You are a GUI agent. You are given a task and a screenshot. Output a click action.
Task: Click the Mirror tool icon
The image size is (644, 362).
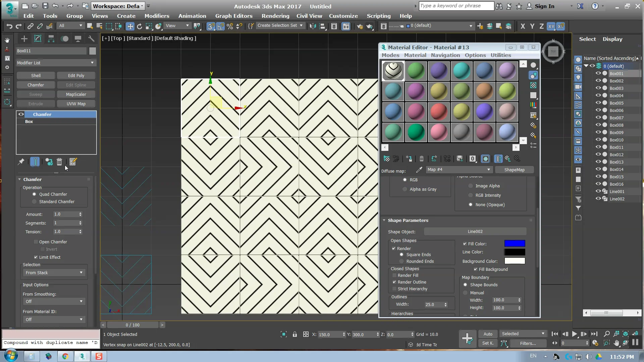313,26
